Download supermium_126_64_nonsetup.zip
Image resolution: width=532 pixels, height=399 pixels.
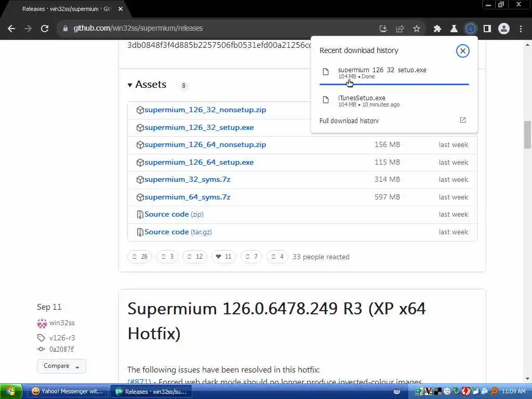tap(205, 145)
